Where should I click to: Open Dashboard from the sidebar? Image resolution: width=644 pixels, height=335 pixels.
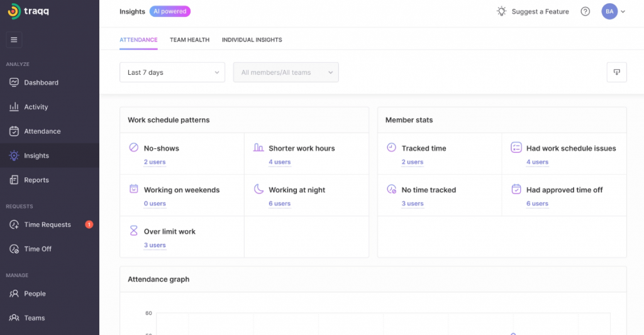[41, 82]
